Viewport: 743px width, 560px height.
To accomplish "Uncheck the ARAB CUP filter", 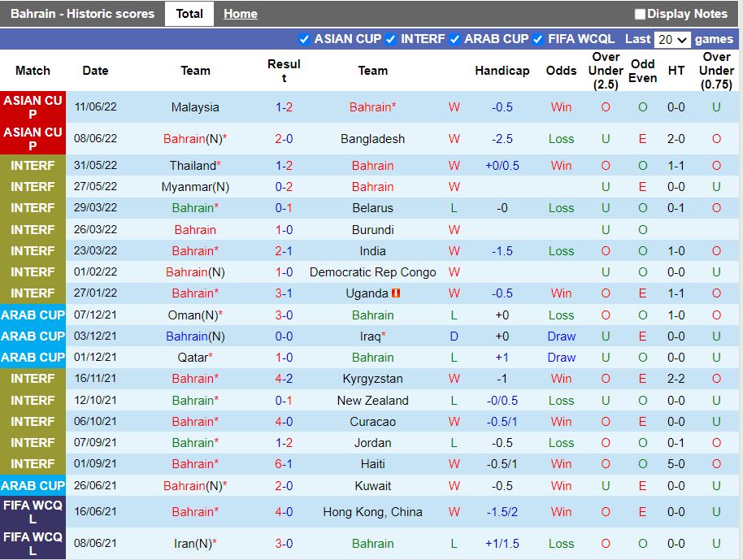I will (455, 39).
